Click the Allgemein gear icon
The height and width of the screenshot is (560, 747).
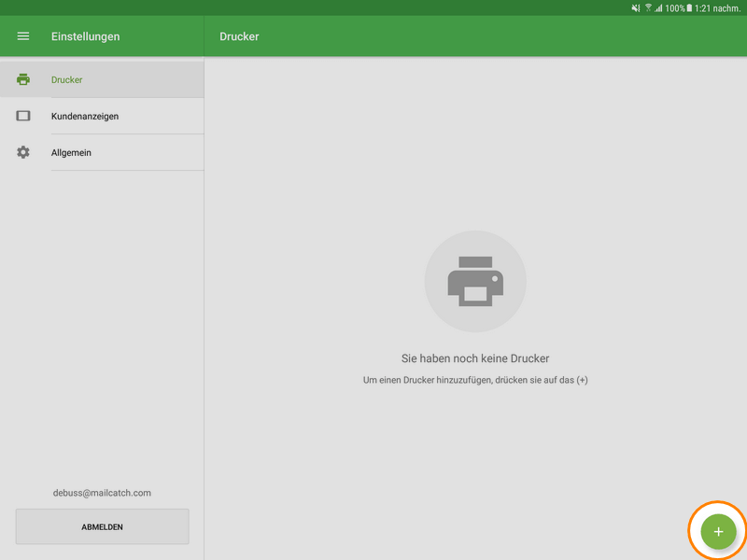pyautogui.click(x=23, y=152)
